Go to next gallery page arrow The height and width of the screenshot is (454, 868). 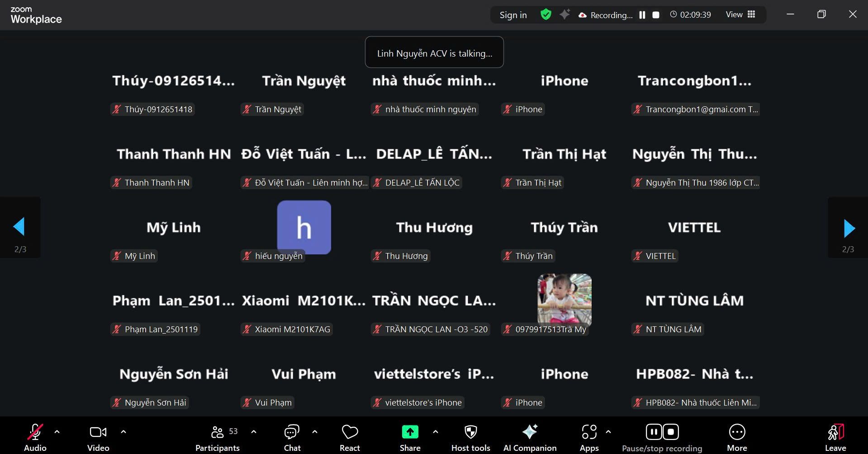tap(849, 228)
